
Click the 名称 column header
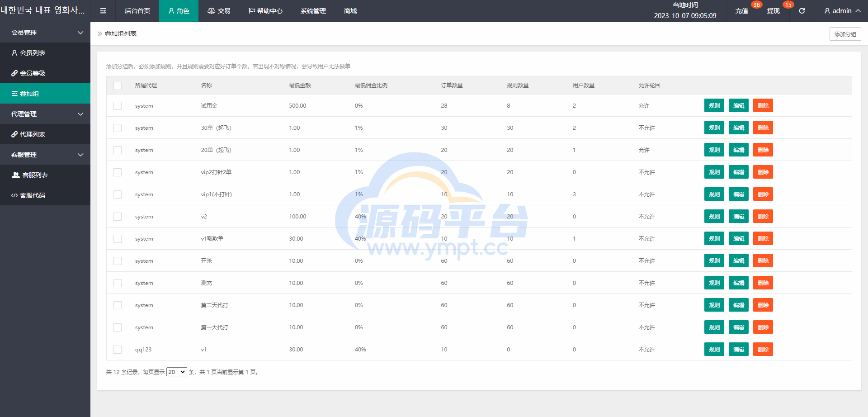click(x=207, y=85)
